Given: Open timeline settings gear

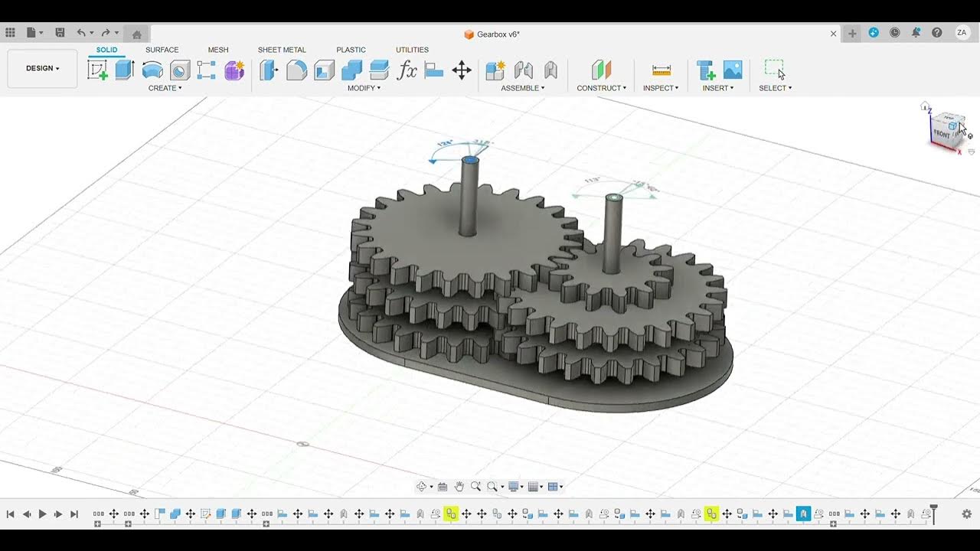Looking at the screenshot, I should pos(967,514).
